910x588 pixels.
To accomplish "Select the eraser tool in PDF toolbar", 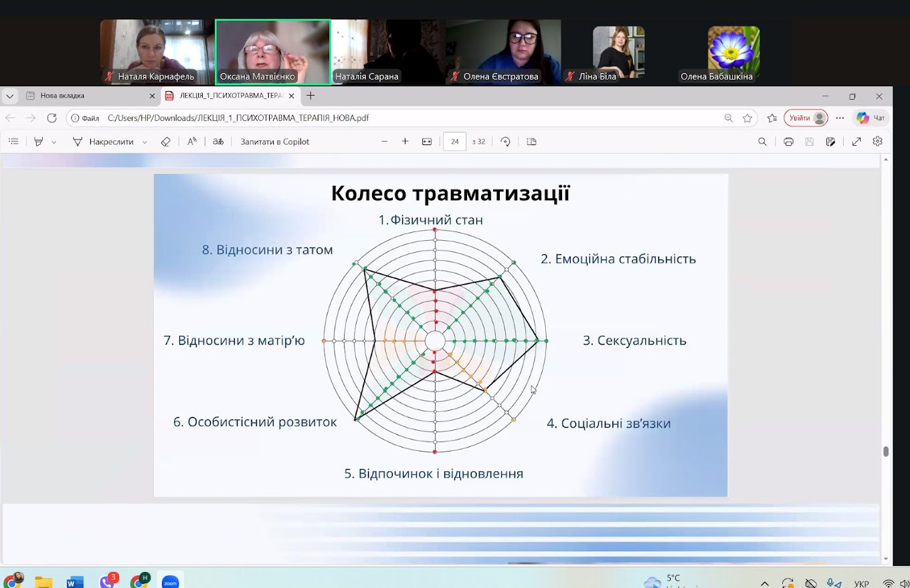I will (x=166, y=142).
